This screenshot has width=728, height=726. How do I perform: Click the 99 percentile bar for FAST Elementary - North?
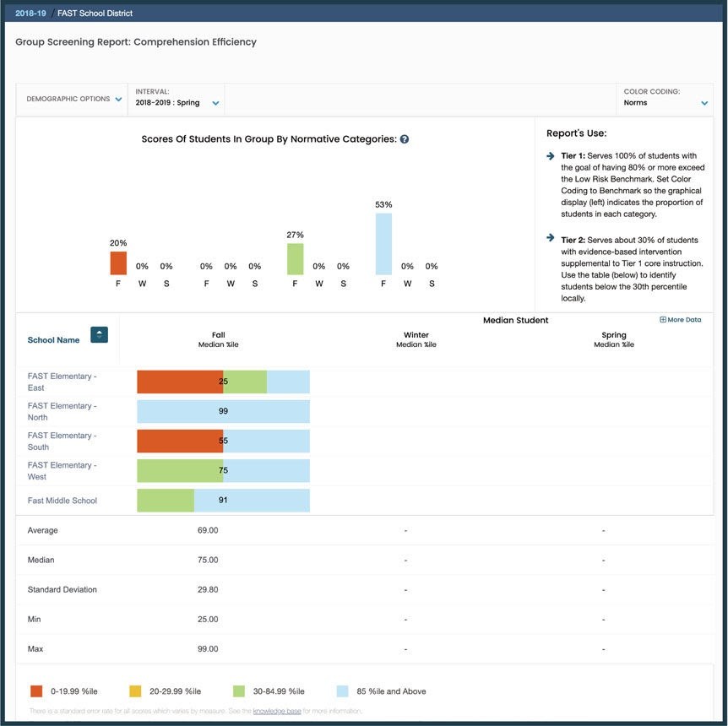223,411
